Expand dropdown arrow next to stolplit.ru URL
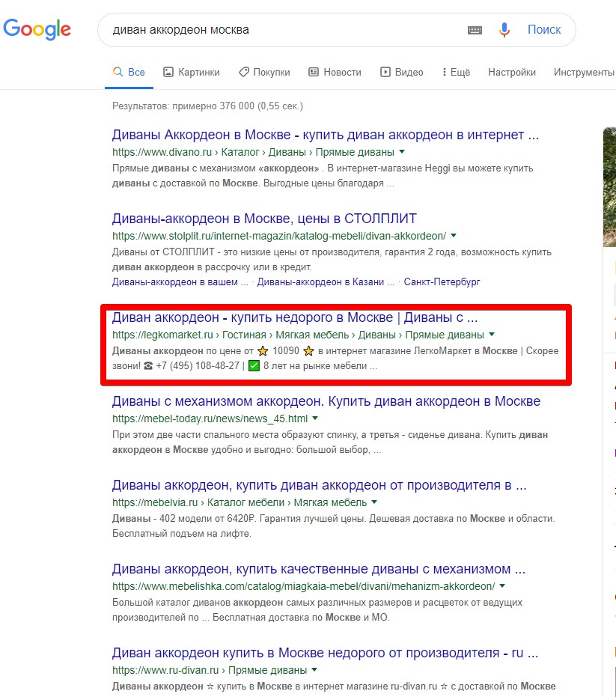The image size is (616, 697). 454,236
